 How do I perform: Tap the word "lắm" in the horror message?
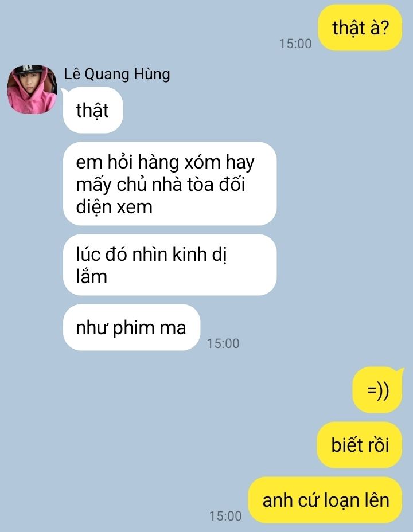tap(92, 276)
